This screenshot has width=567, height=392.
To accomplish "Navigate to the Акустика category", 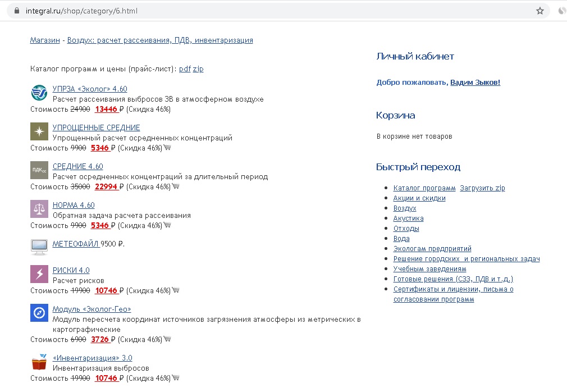I will pyautogui.click(x=408, y=218).
